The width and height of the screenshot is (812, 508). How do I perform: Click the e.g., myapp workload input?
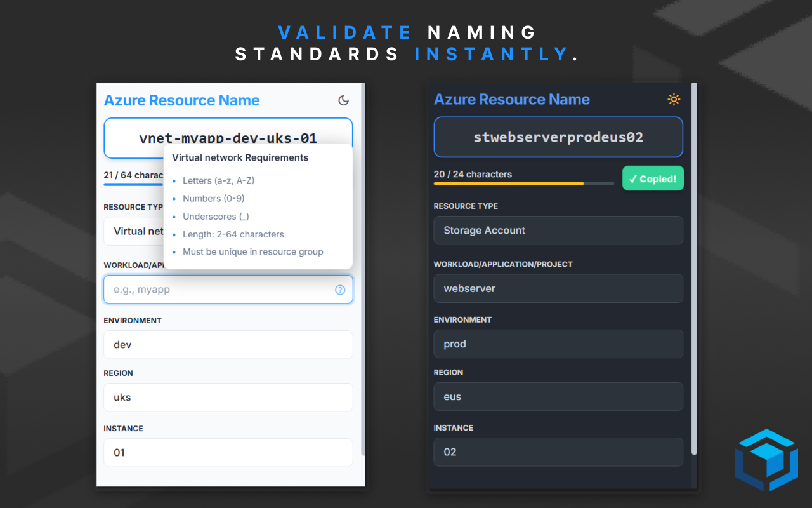tap(219, 290)
